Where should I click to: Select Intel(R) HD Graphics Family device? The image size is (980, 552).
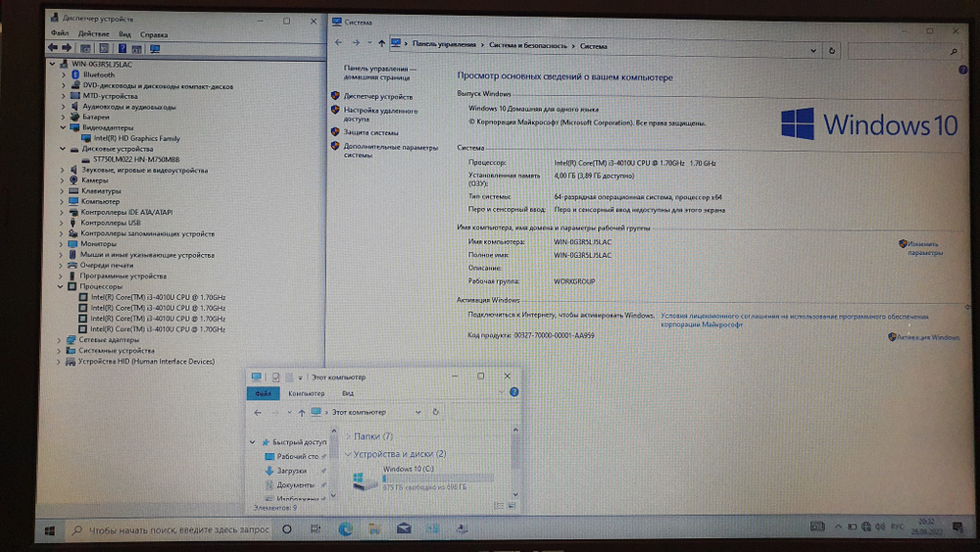pos(137,138)
